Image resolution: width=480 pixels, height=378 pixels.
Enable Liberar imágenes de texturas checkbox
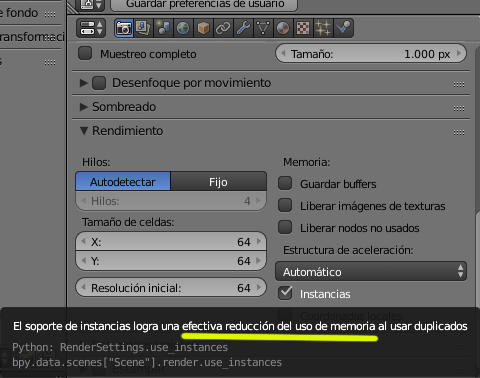point(285,205)
